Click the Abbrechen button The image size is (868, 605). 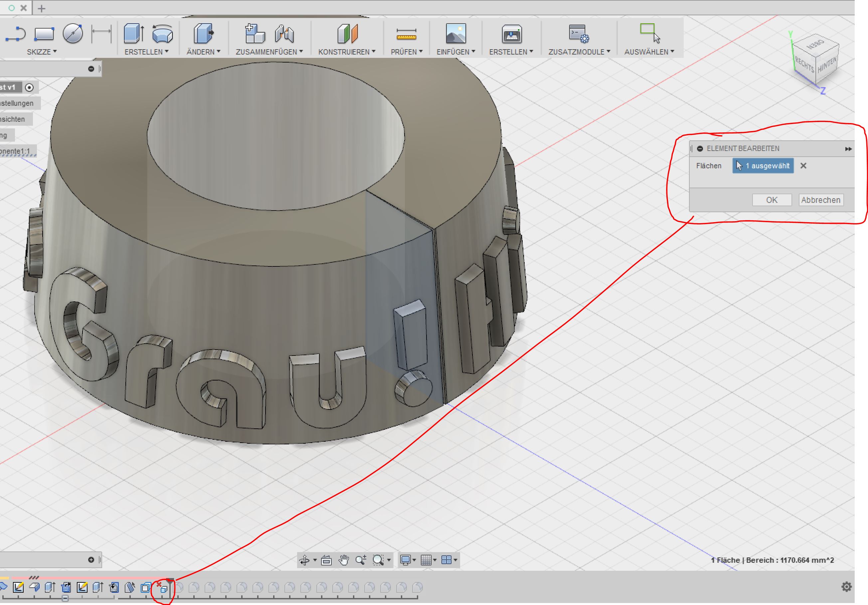pyautogui.click(x=821, y=200)
